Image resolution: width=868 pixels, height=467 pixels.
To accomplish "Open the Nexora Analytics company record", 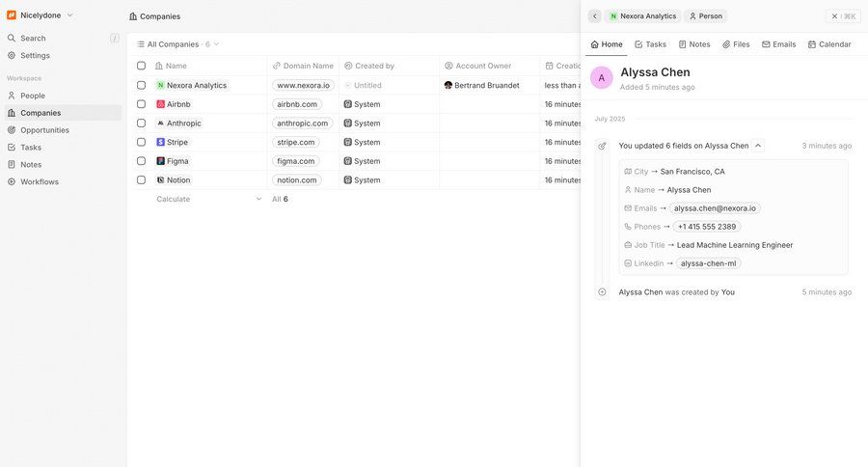I will click(192, 85).
